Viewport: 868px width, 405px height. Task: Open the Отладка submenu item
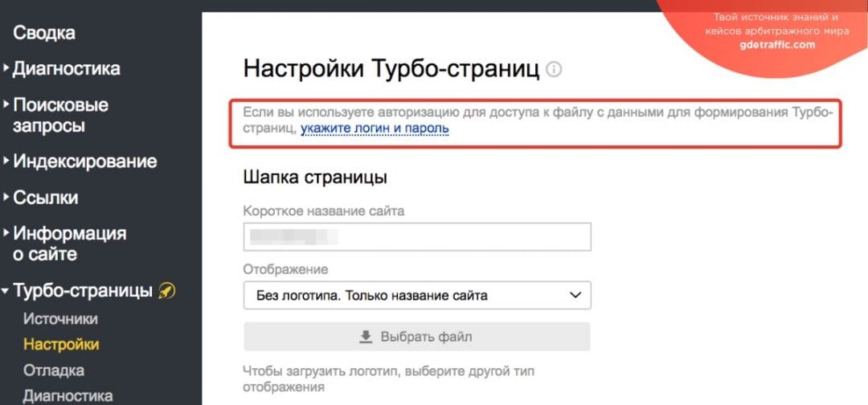(54, 370)
